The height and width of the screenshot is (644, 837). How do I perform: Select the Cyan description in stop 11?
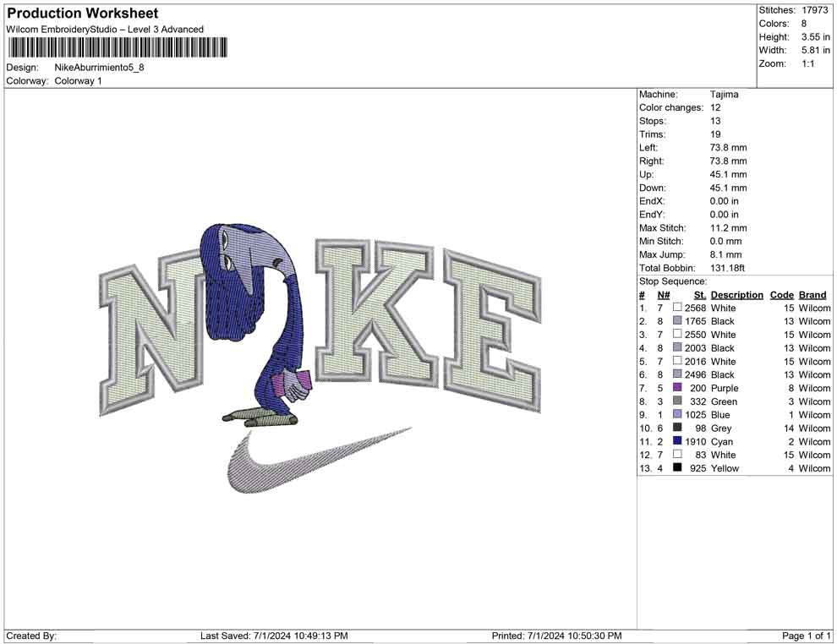coord(722,442)
